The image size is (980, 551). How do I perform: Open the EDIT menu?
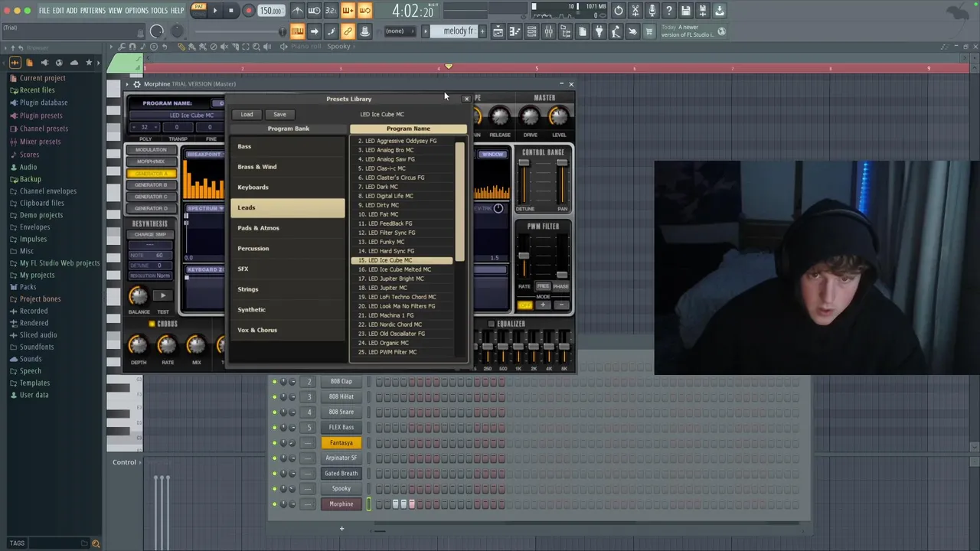(x=58, y=11)
